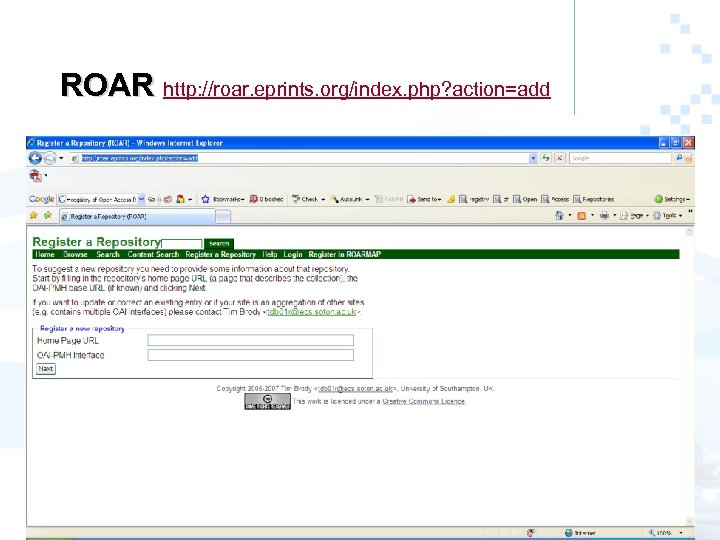This screenshot has height=540, width=720.
Task: Click the popup blocker '0 blocked' button
Action: click(x=266, y=199)
